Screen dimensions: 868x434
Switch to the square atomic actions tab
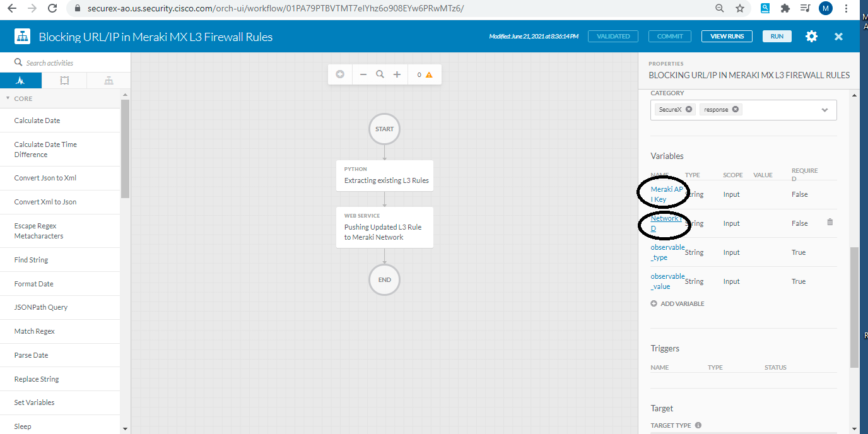point(64,81)
